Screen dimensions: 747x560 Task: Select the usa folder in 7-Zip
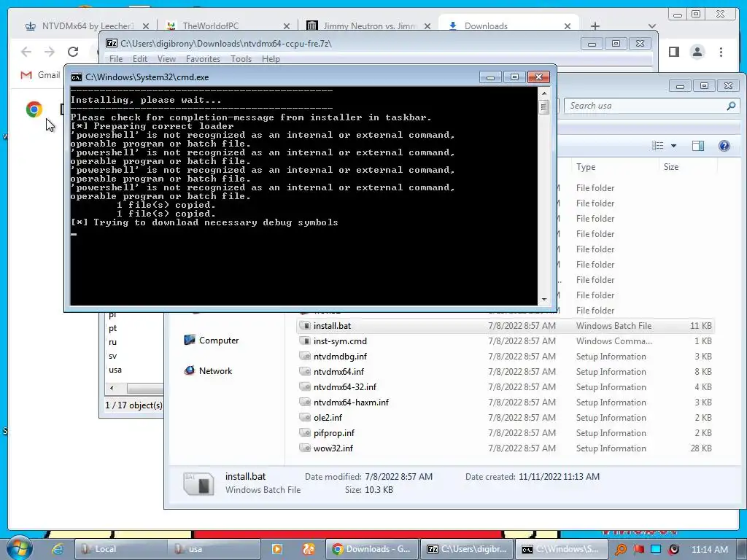(x=115, y=370)
